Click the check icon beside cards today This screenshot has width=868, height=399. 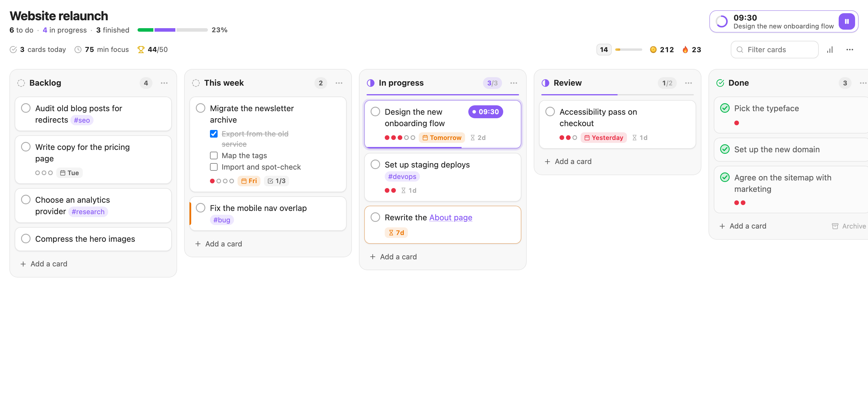13,50
